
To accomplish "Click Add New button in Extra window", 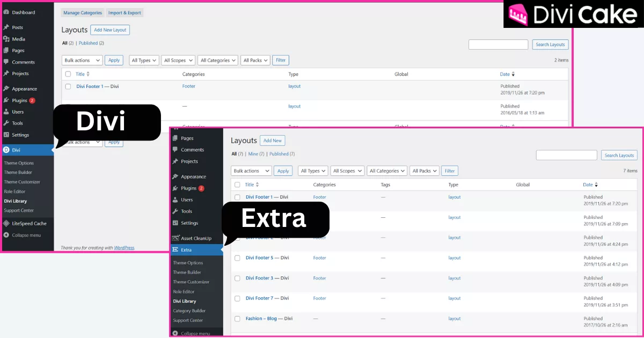I will pos(273,141).
